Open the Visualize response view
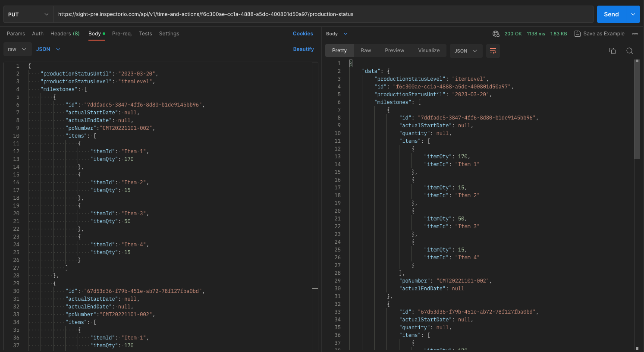The height and width of the screenshot is (352, 644). coord(429,50)
